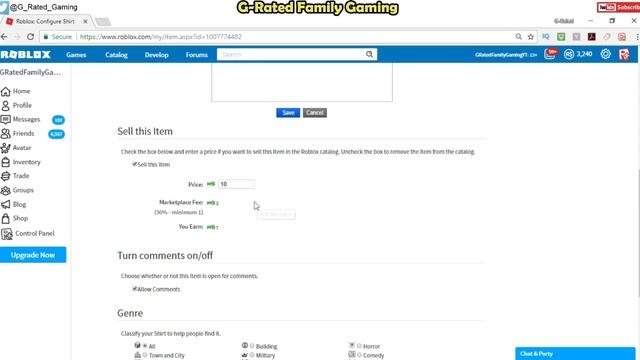Click the Upgrade Now button

pyautogui.click(x=33, y=255)
